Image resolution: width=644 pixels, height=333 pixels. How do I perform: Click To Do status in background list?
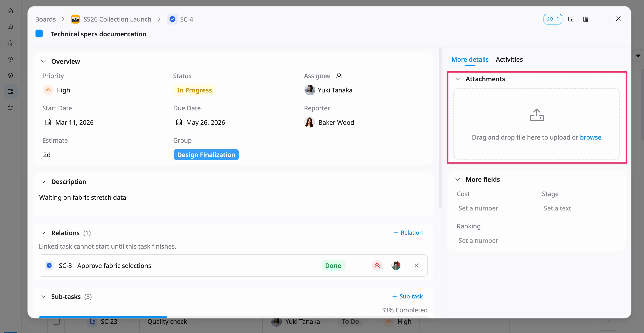click(350, 322)
